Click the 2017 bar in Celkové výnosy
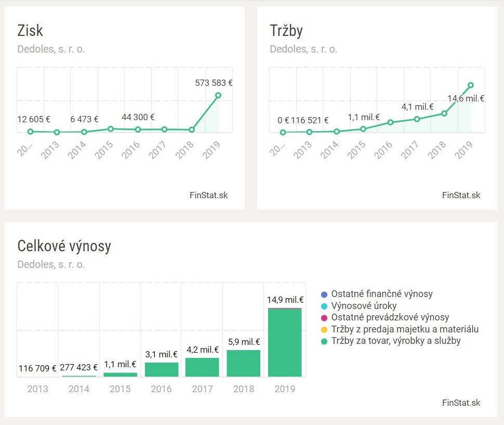Screen dimensions: 504x425 203,367
